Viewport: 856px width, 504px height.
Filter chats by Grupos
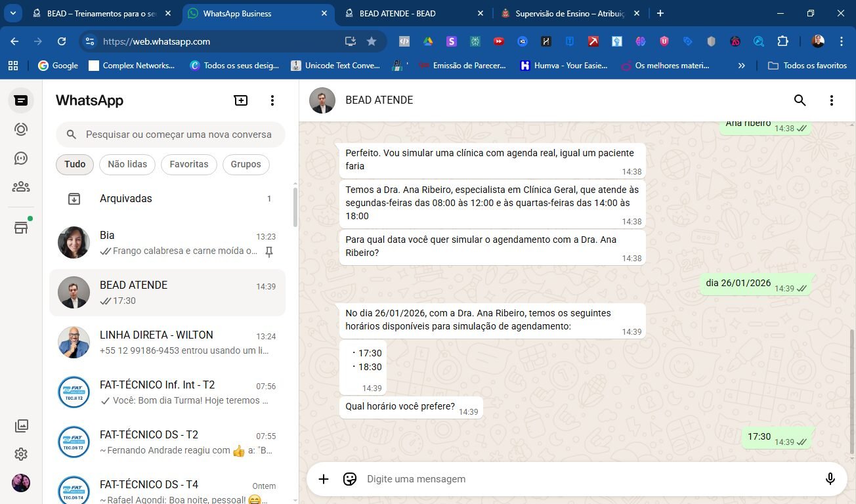(246, 164)
